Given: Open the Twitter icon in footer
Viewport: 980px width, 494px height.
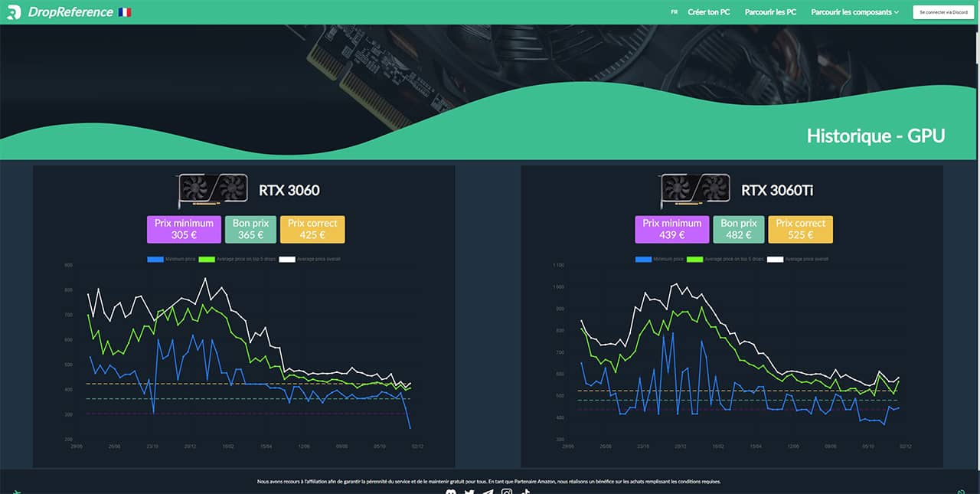Looking at the screenshot, I should click(469, 492).
